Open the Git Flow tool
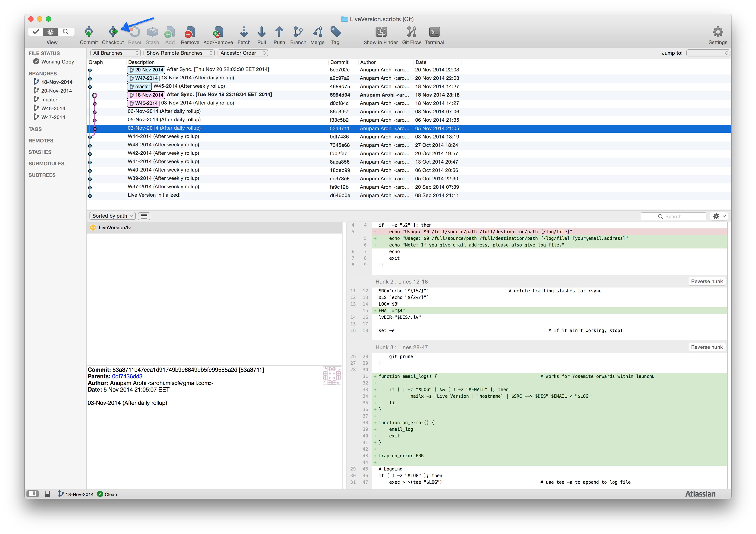Viewport: 756px width, 534px height. tap(411, 32)
